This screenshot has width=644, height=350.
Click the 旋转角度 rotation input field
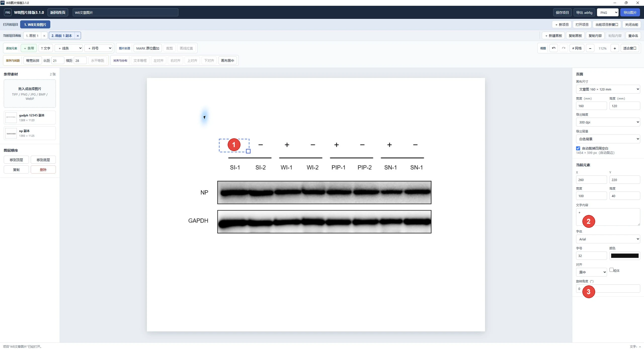click(x=608, y=289)
